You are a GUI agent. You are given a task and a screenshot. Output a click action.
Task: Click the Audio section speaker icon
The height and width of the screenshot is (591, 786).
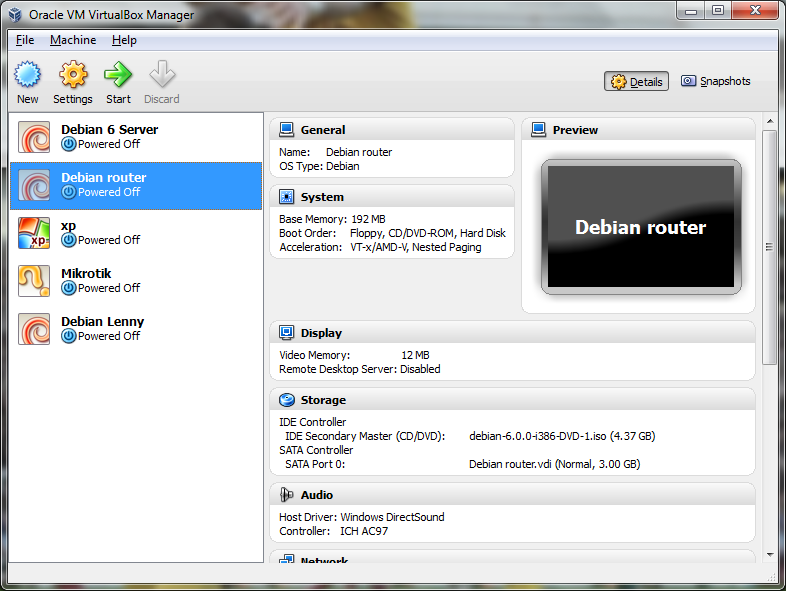click(287, 495)
